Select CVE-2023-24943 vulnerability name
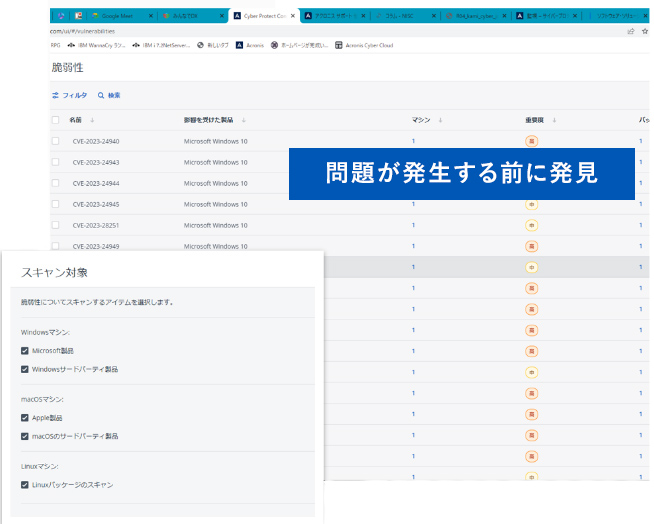This screenshot has width=654, height=524. (96, 162)
